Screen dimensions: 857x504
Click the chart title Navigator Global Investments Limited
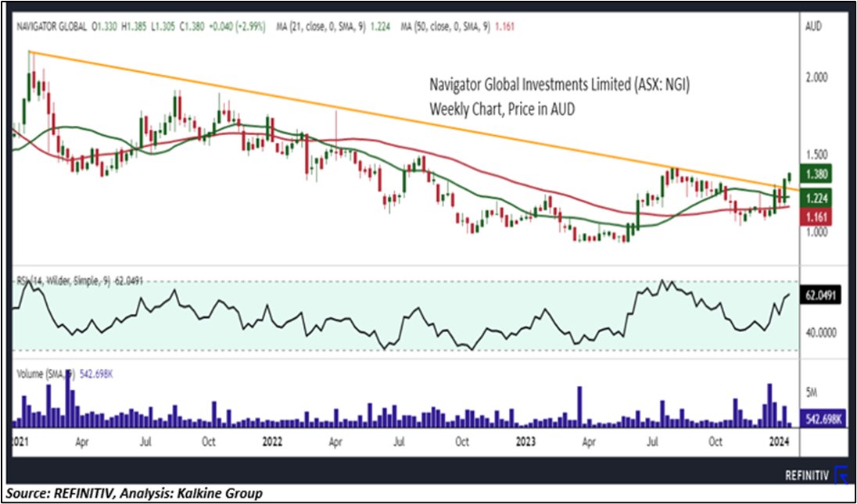(x=558, y=85)
